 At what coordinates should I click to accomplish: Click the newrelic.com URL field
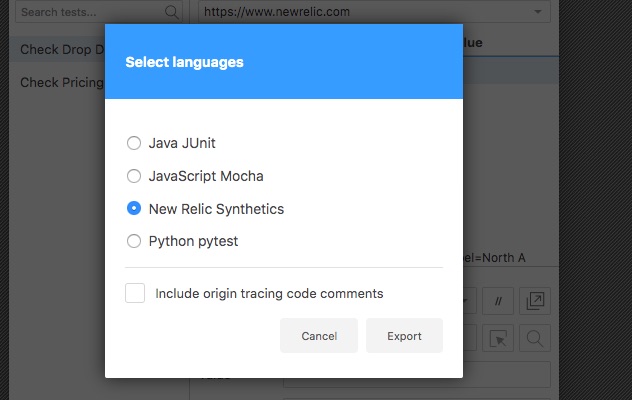coord(374,12)
